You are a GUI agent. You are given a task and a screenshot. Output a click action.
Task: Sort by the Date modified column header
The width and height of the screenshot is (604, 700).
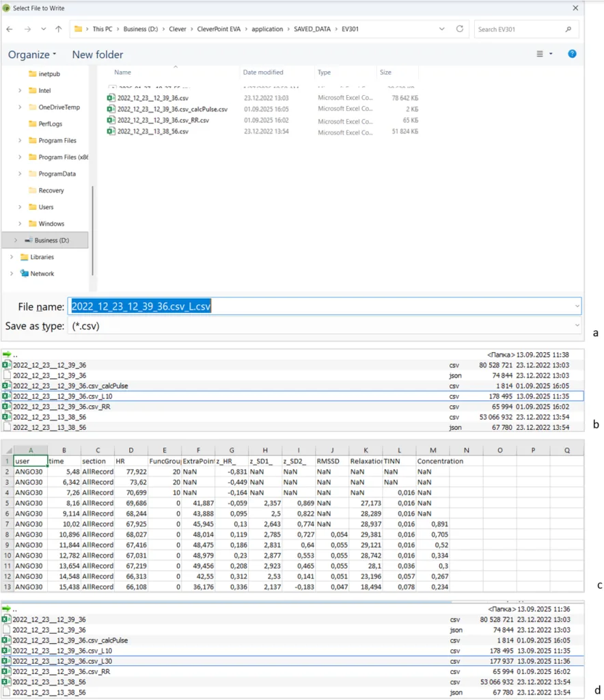(x=262, y=72)
